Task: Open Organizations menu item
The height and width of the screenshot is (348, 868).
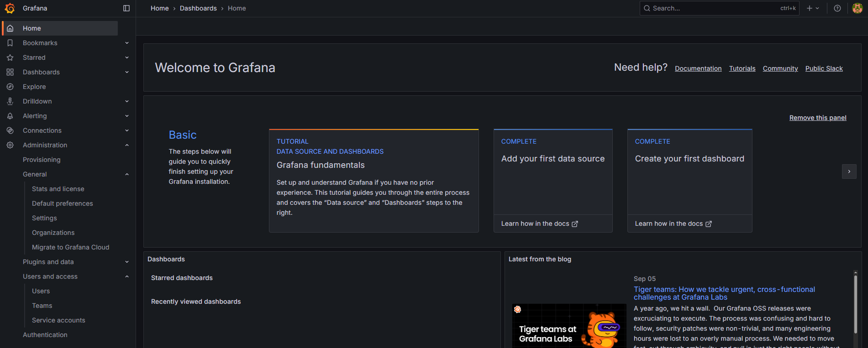Action: point(53,233)
